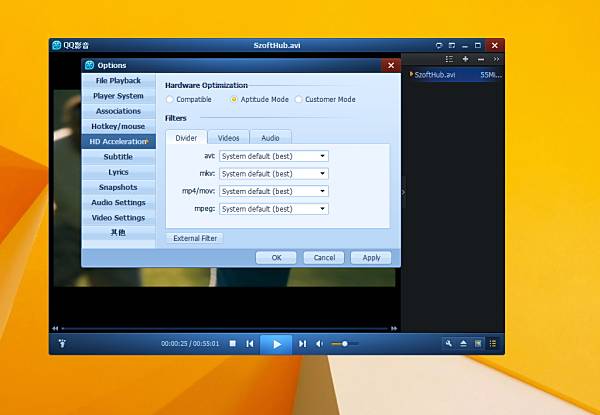This screenshot has height=415, width=600.
Task: Maximize the QQ Player window
Action: click(478, 46)
